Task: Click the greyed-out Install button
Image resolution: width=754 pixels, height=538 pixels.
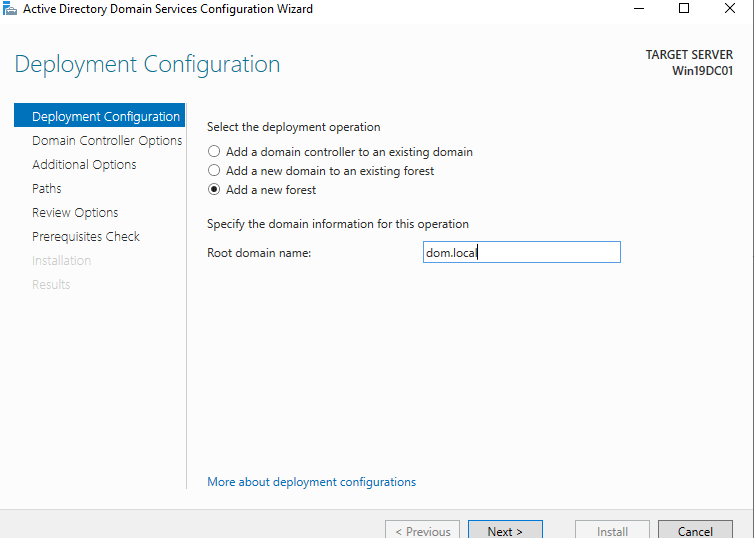Action: [612, 530]
